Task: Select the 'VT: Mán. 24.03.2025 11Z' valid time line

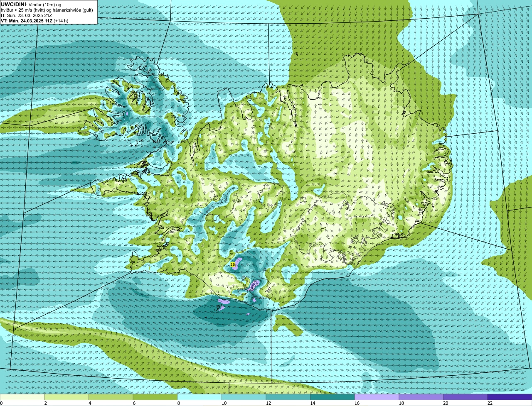Action: coord(35,20)
